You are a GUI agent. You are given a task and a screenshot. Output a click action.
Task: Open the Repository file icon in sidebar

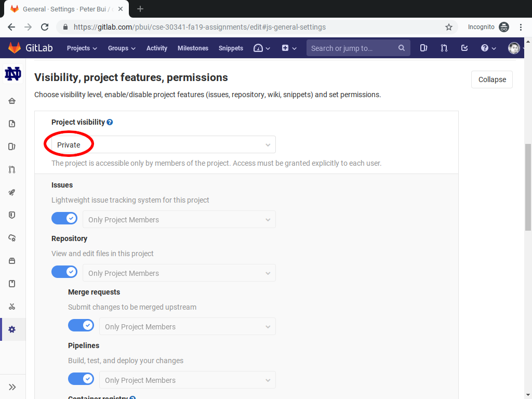click(x=12, y=124)
